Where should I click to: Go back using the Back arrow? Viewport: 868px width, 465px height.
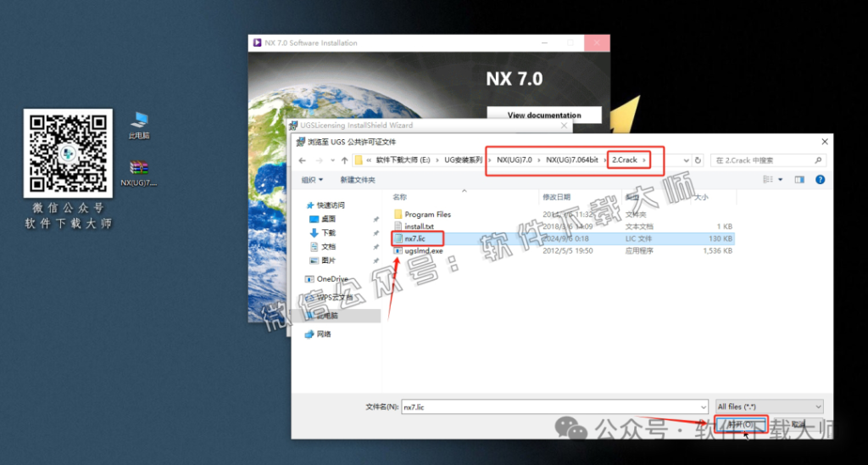(x=303, y=160)
